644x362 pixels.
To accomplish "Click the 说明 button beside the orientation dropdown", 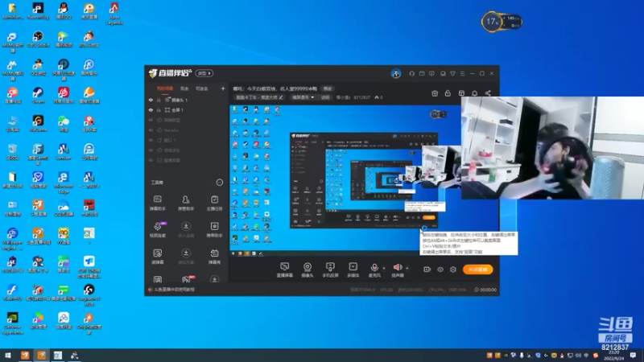I will pyautogui.click(x=325, y=97).
